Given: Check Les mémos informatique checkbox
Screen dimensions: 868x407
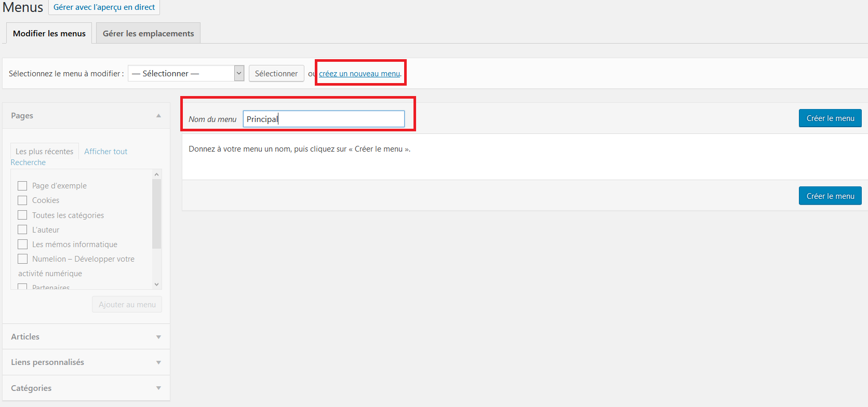Looking at the screenshot, I should tap(22, 244).
